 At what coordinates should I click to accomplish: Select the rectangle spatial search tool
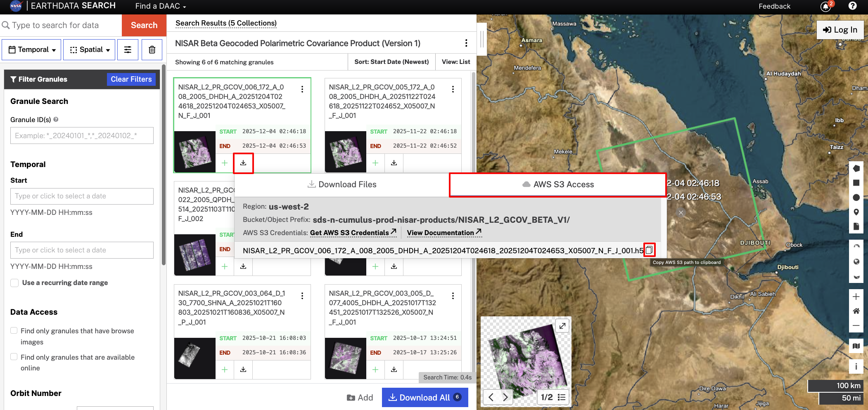[x=856, y=183]
